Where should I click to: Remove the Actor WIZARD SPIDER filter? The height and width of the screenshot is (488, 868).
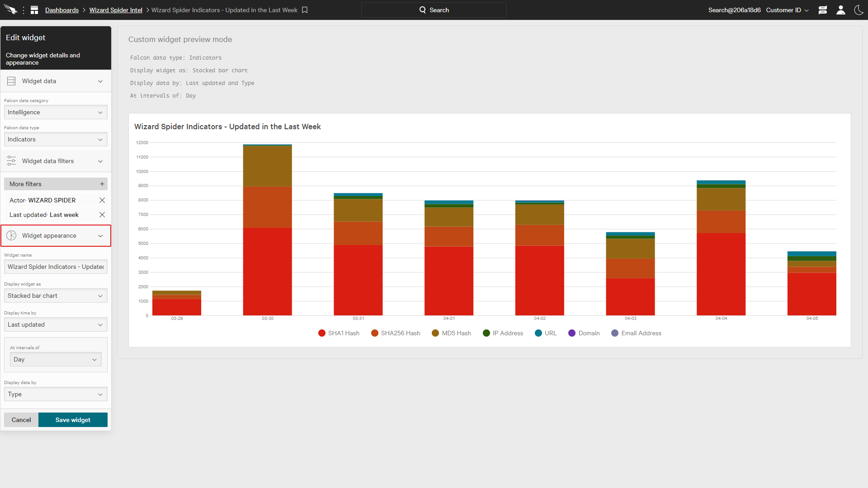(102, 200)
